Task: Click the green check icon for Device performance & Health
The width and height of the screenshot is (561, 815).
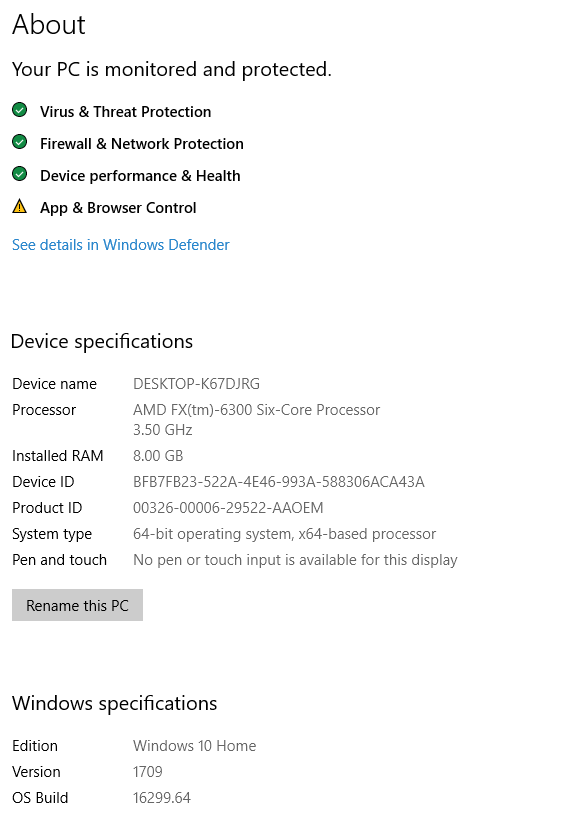Action: [x=20, y=174]
